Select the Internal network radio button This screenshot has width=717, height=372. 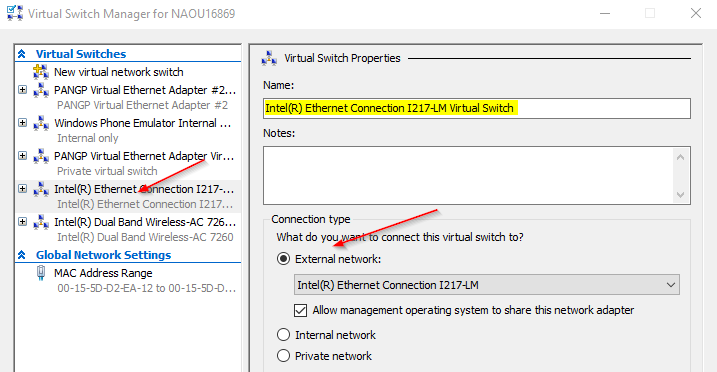(x=284, y=335)
